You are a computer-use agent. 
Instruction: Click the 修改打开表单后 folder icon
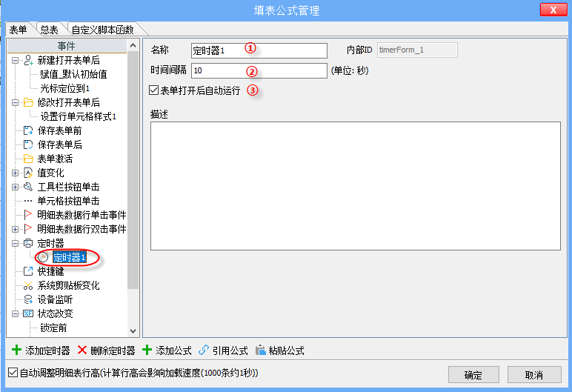(x=28, y=102)
